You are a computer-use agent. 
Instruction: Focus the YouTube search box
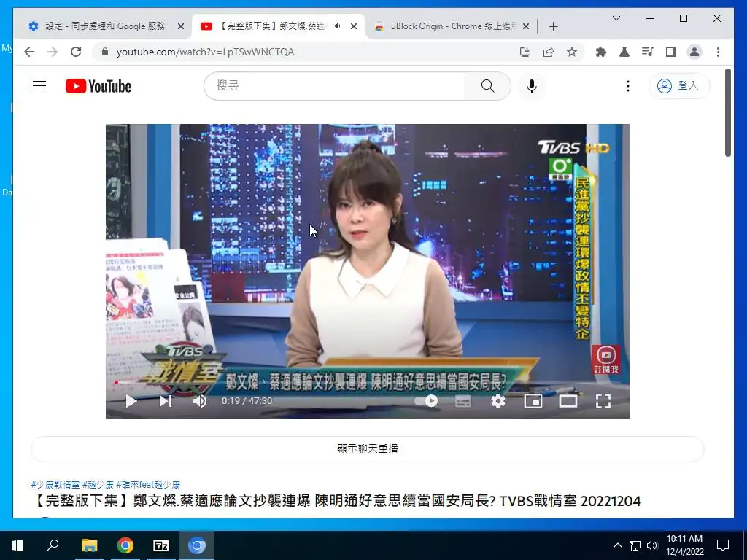[x=334, y=86]
